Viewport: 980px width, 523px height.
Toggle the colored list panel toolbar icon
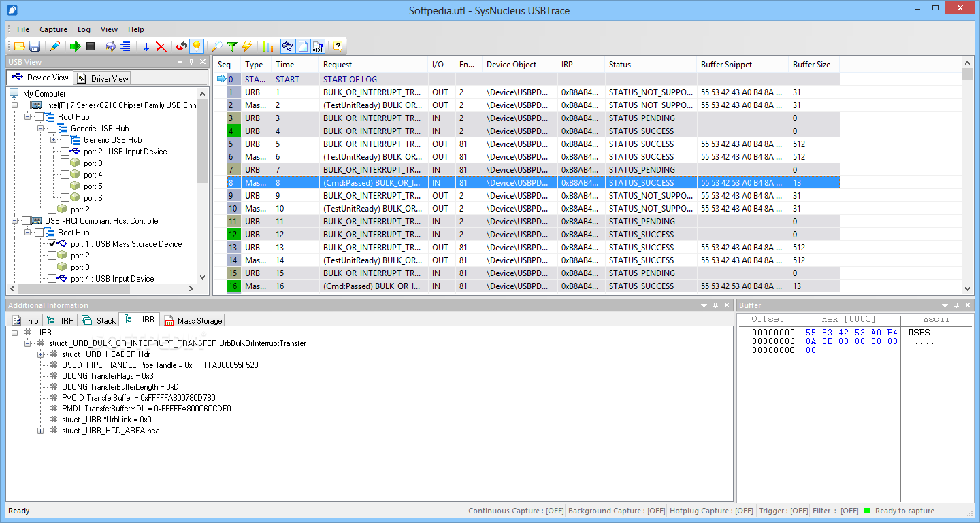point(303,46)
